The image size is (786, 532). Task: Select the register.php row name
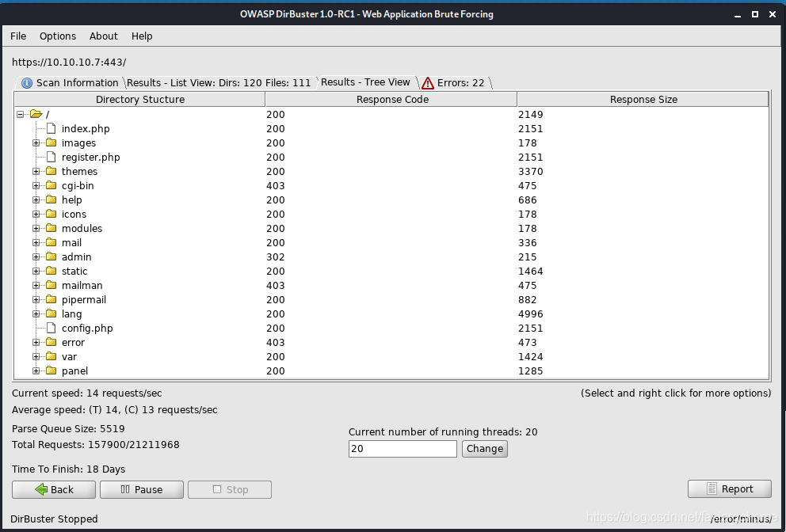[x=91, y=158]
